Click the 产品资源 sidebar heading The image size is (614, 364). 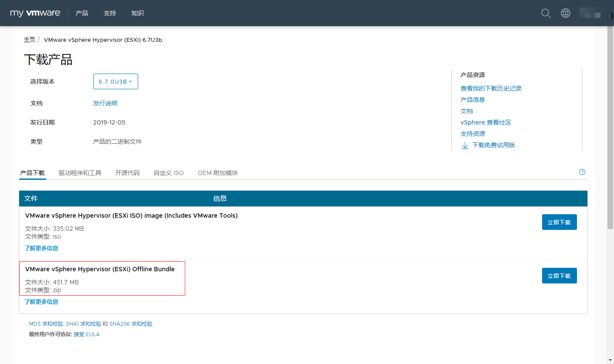click(473, 75)
